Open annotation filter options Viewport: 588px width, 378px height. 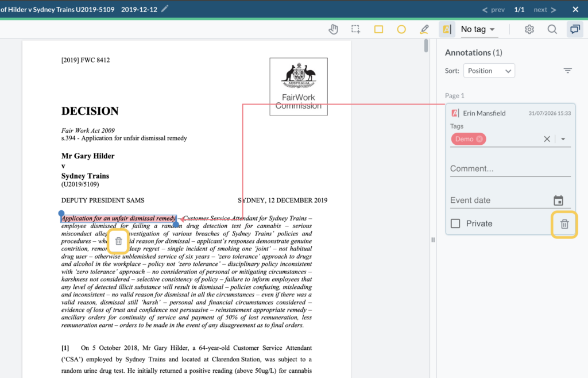567,71
